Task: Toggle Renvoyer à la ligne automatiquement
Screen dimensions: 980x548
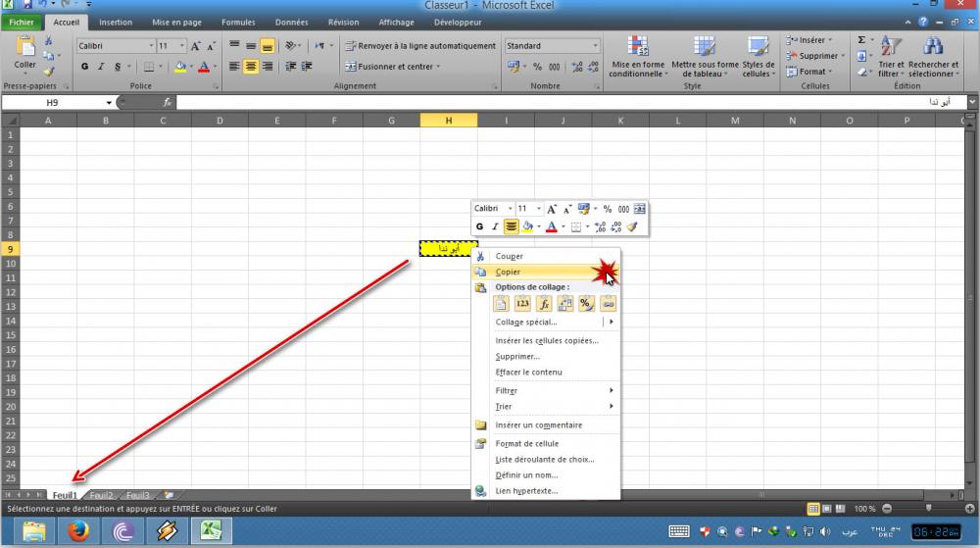Action: coord(420,46)
